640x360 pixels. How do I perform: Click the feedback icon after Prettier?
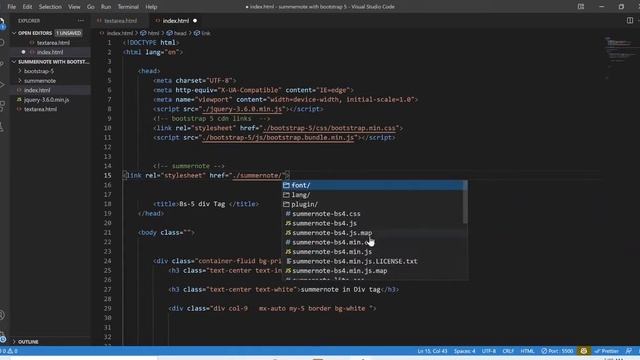[x=629, y=351]
